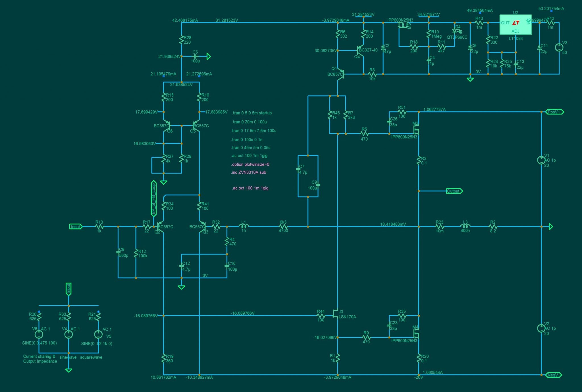Select the M2 IPP600N25N3 MOSFET
This screenshot has height=392, width=582.
(416, 130)
